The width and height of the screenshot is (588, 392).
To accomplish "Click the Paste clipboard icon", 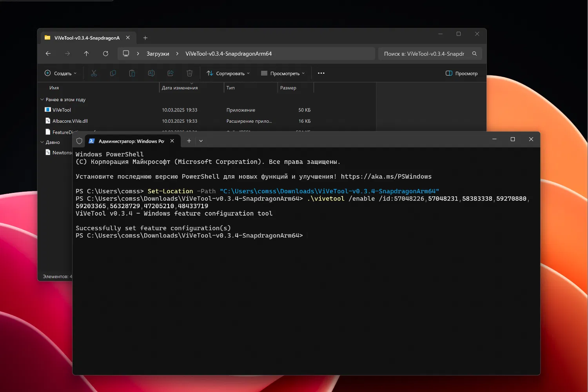I will point(132,73).
